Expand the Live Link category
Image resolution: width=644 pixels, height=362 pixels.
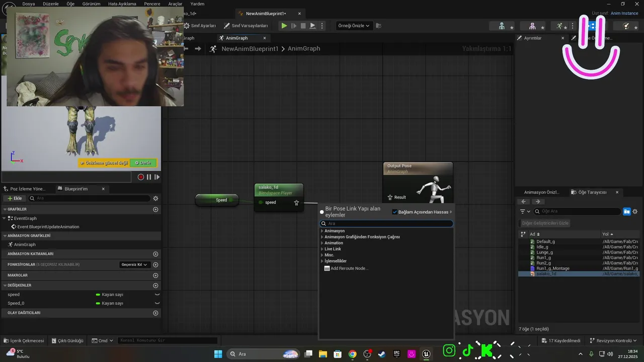pos(322,249)
